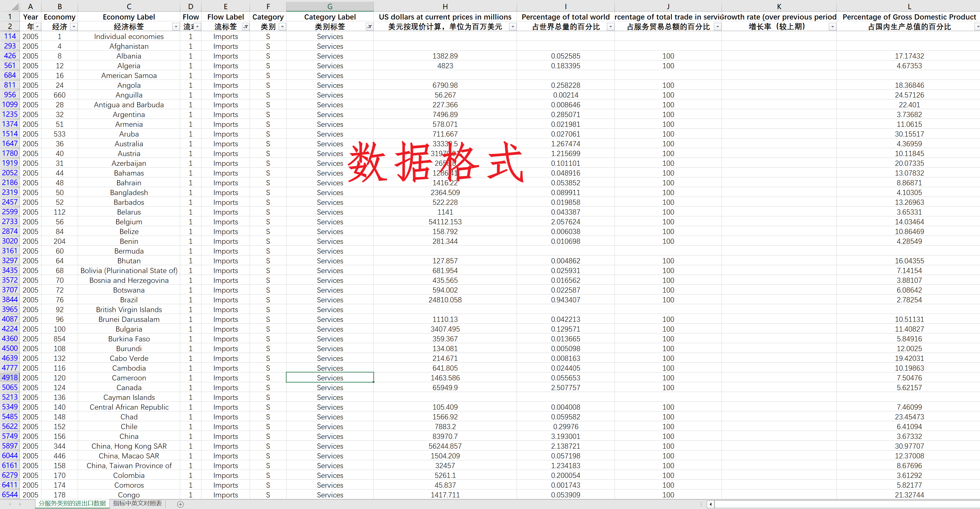980x509 pixels.
Task: Add a new sheet with plus icon
Action: point(181,504)
